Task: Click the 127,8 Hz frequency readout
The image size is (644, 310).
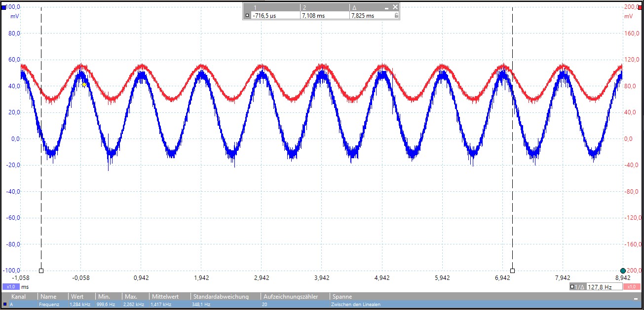Action: pyautogui.click(x=605, y=286)
